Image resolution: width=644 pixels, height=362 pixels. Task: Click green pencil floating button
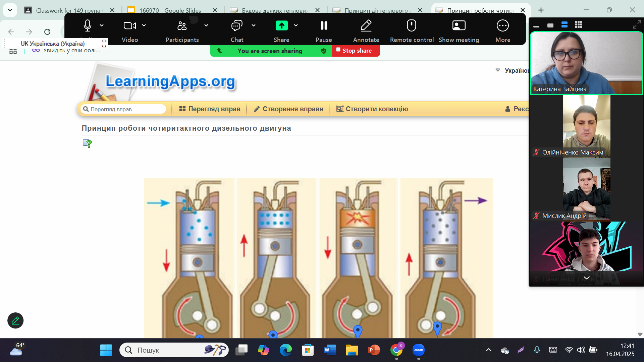click(15, 321)
